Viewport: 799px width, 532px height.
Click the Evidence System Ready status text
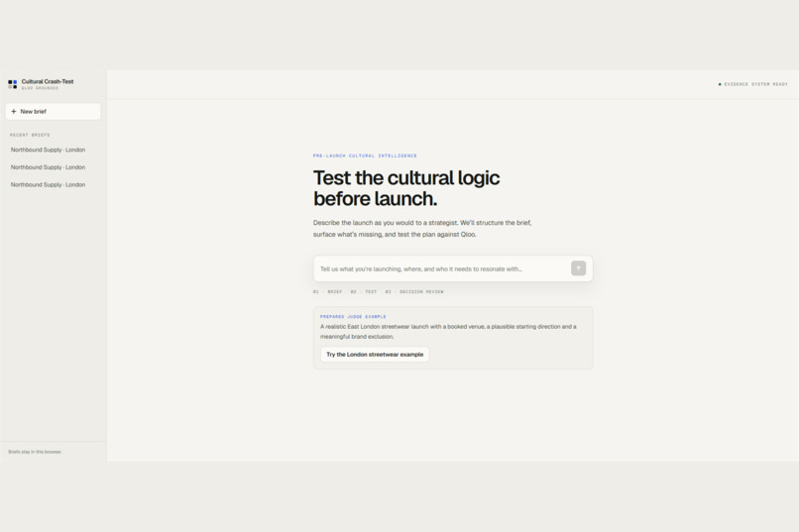755,84
